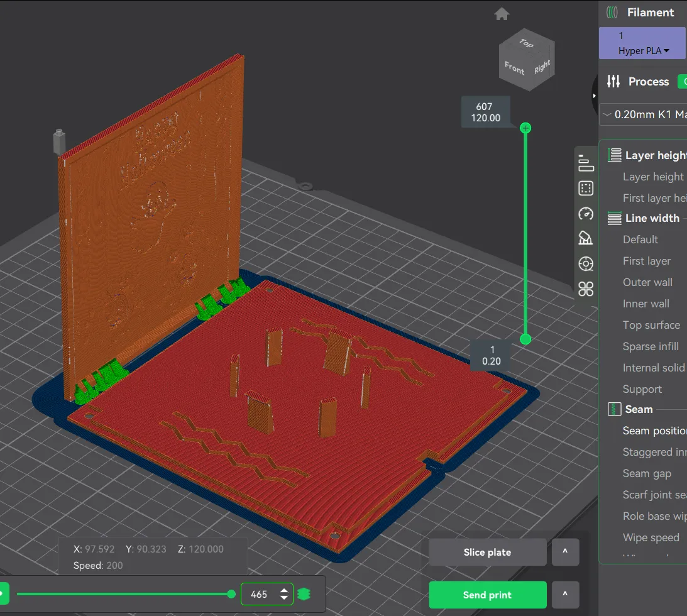Click the Front face of the view cube
The height and width of the screenshot is (616, 687).
(x=514, y=69)
